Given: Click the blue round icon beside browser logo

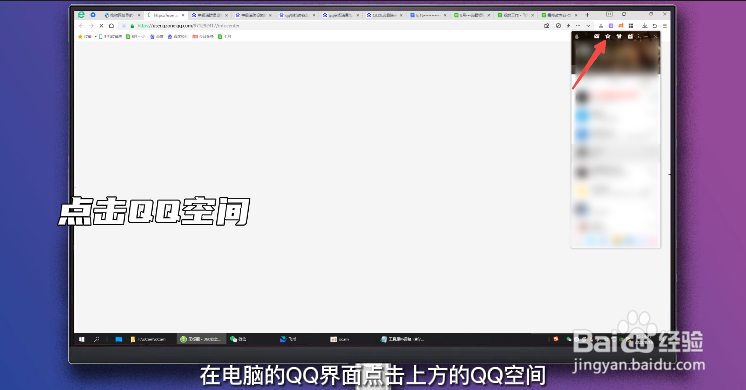Looking at the screenshot, I should (x=93, y=15).
